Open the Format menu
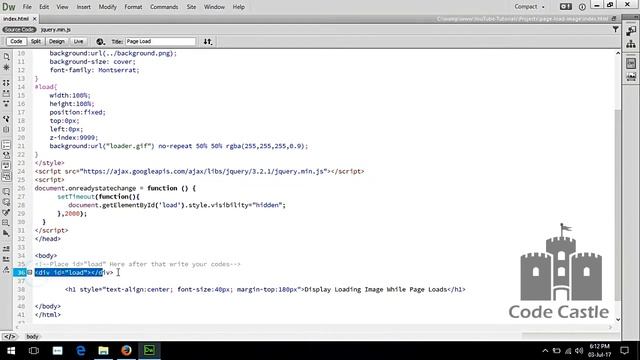 click(133, 7)
